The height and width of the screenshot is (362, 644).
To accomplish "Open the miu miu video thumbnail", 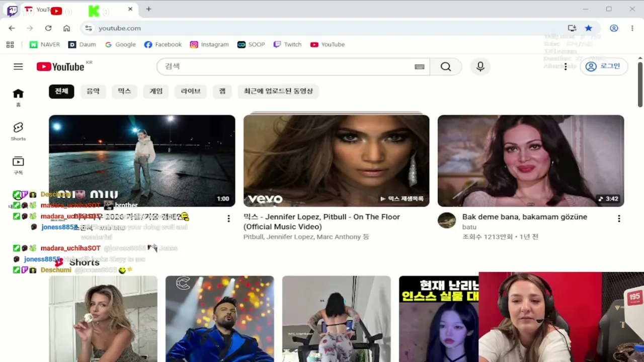I will [142, 161].
